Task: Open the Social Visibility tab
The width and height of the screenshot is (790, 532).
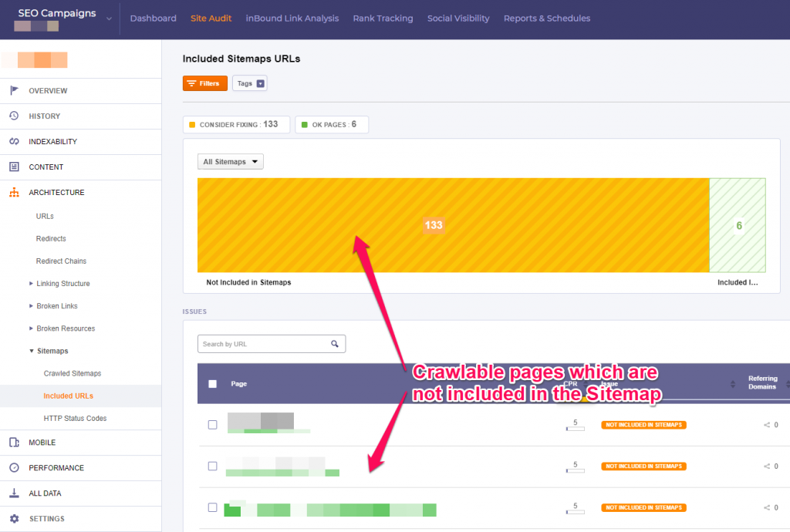Action: pyautogui.click(x=458, y=19)
